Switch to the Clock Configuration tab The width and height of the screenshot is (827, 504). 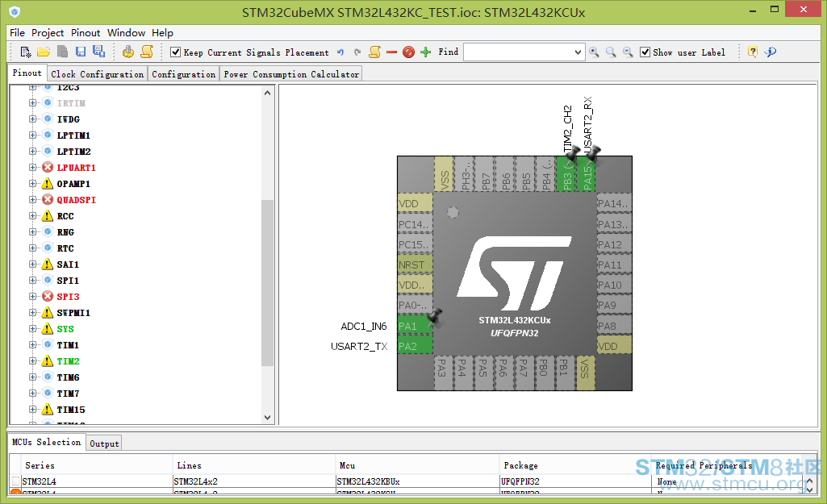pos(97,74)
